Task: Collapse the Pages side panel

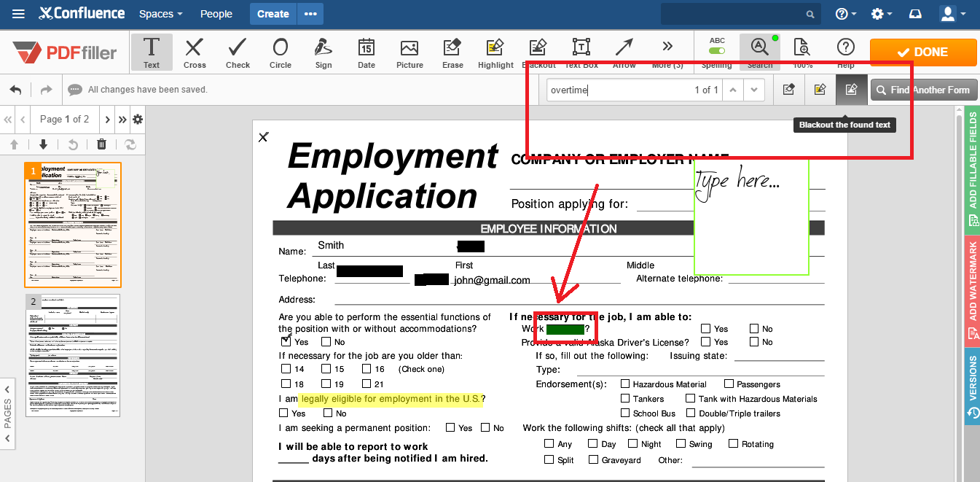Action: point(7,413)
